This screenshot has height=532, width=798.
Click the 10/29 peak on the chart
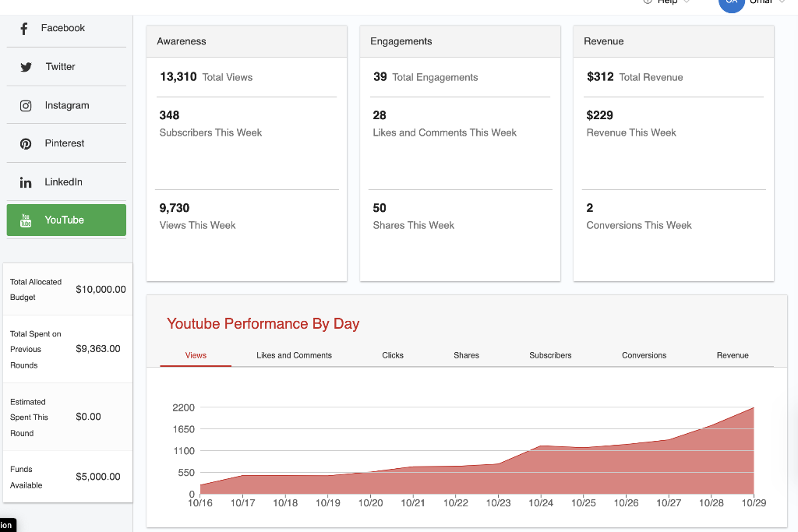[754, 407]
